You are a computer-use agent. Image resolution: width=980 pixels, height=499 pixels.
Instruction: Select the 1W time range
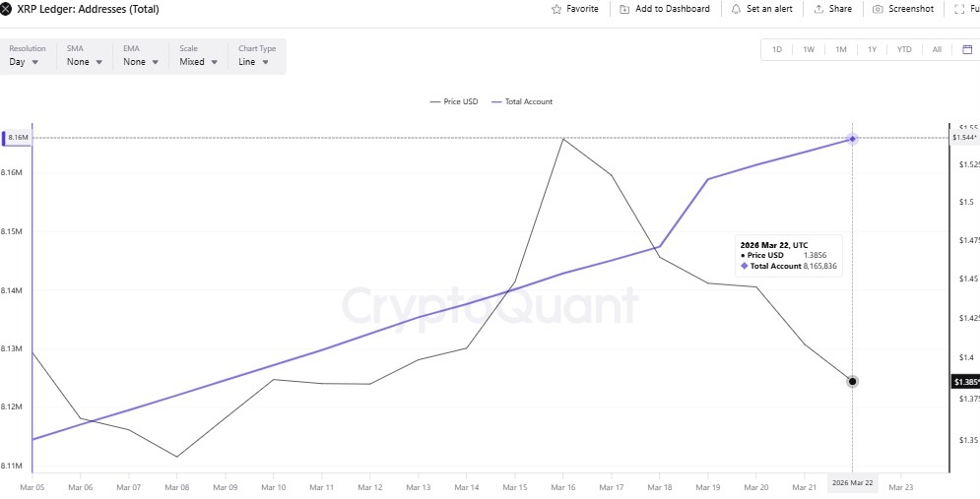point(809,49)
